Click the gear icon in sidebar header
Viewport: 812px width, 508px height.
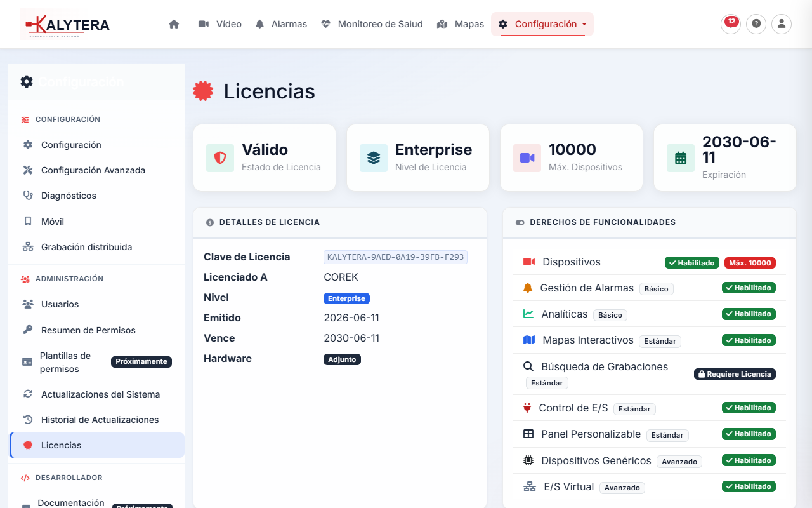click(x=27, y=82)
